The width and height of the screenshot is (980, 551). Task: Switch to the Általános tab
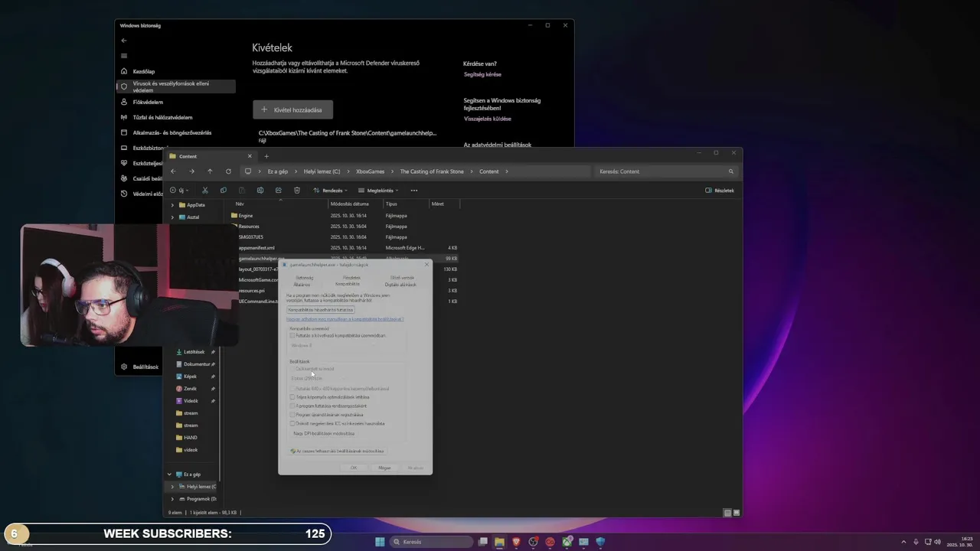click(302, 284)
